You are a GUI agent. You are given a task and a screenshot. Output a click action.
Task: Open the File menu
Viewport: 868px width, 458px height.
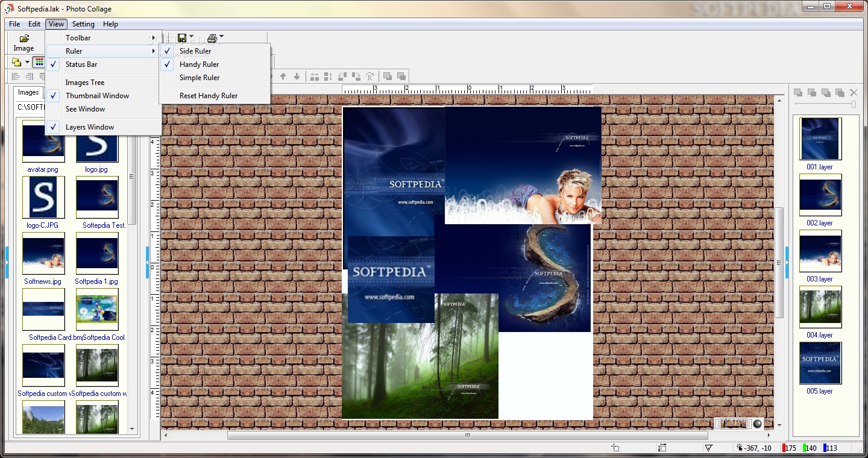(x=14, y=24)
